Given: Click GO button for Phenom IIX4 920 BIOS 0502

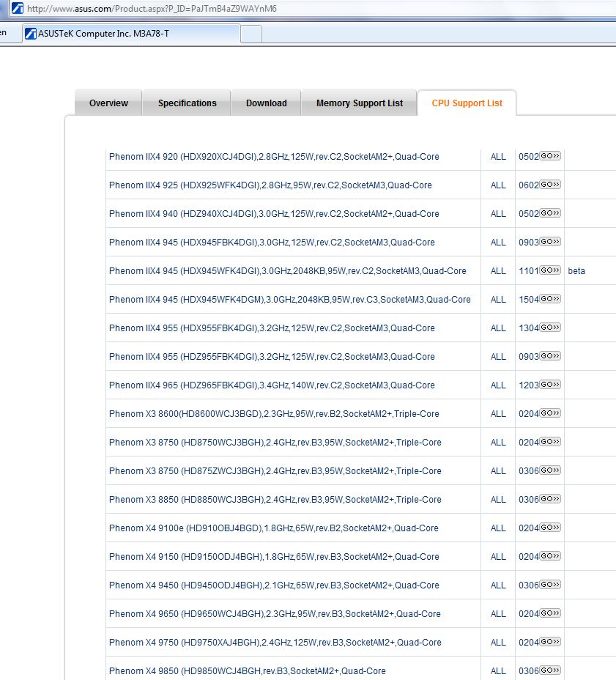Looking at the screenshot, I should pyautogui.click(x=550, y=156).
